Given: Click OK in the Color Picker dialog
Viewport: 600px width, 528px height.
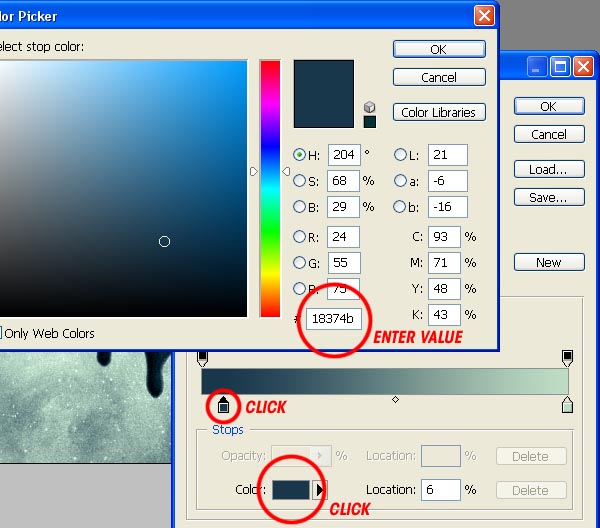Looking at the screenshot, I should [x=439, y=49].
